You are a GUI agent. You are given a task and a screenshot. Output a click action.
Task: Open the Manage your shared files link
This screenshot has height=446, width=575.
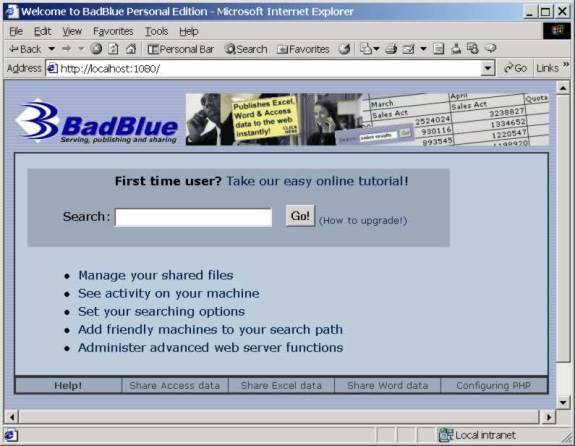point(156,275)
